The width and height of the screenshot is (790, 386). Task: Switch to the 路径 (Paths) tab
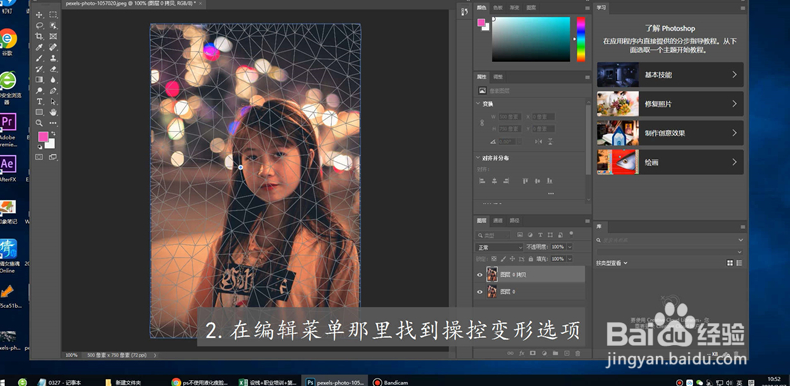tap(514, 221)
